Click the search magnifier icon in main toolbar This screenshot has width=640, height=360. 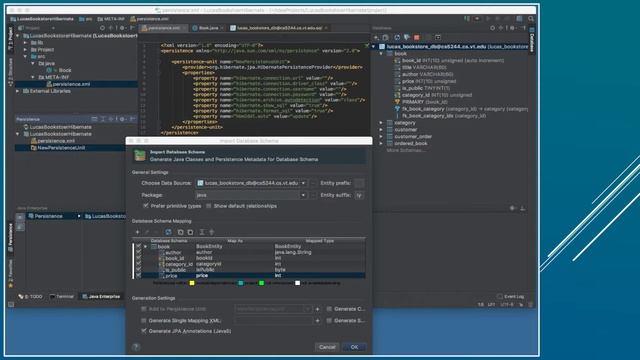(x=531, y=18)
